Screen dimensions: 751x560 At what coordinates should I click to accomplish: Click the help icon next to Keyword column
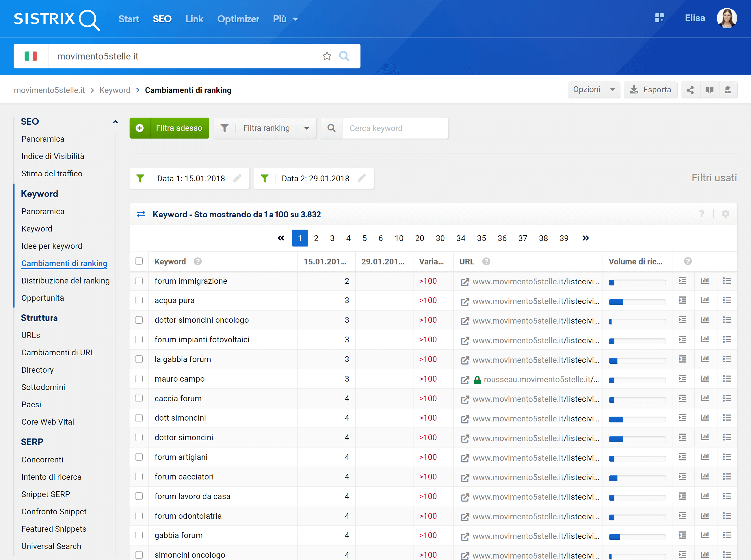click(x=198, y=261)
